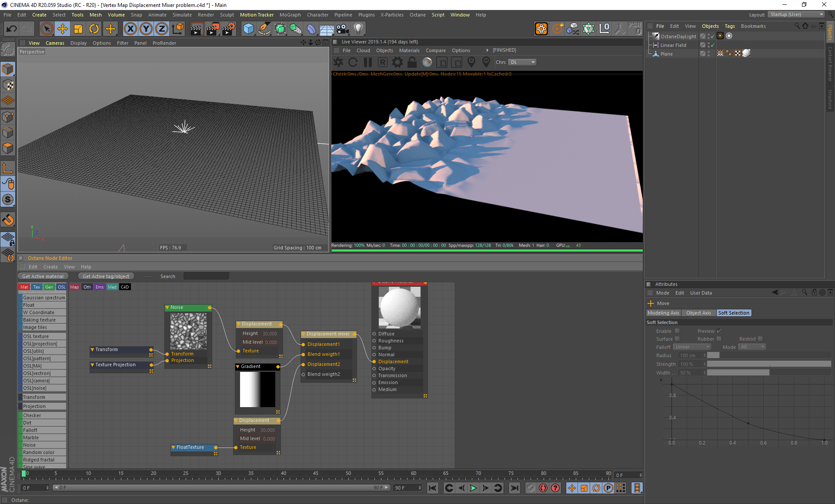Collapse the FloatTexture node

tap(174, 448)
